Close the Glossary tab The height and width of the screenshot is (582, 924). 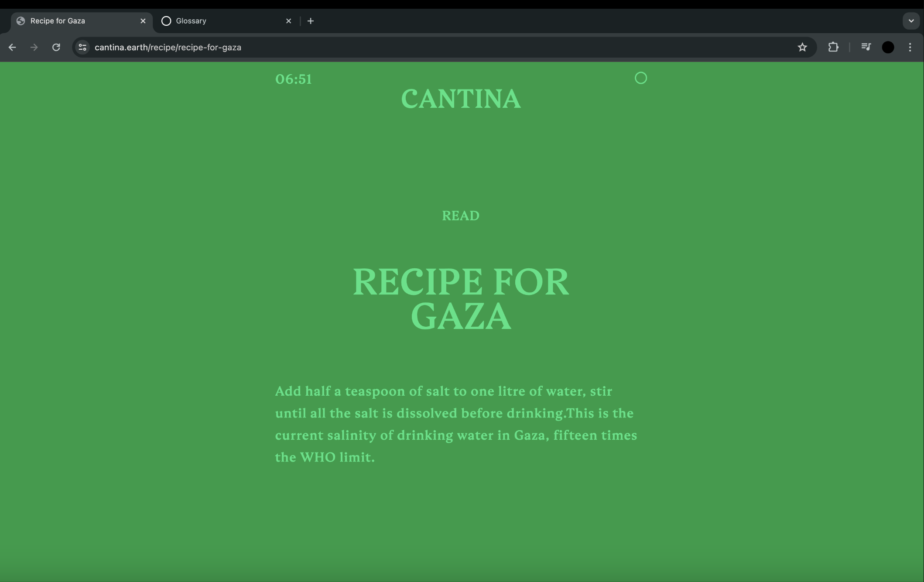pos(288,21)
